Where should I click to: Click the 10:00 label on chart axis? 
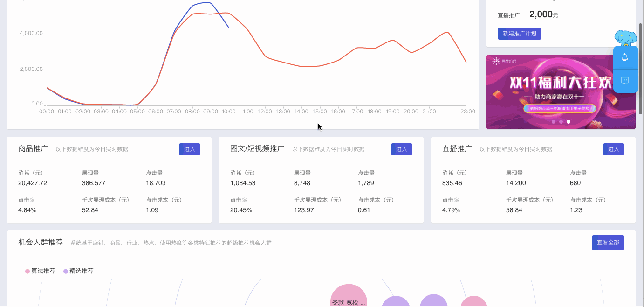coord(228,112)
